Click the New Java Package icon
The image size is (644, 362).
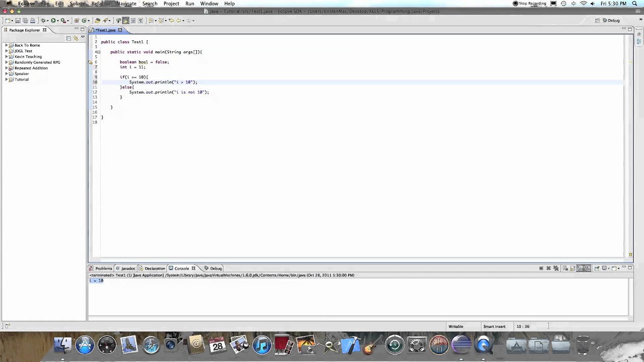[76, 21]
